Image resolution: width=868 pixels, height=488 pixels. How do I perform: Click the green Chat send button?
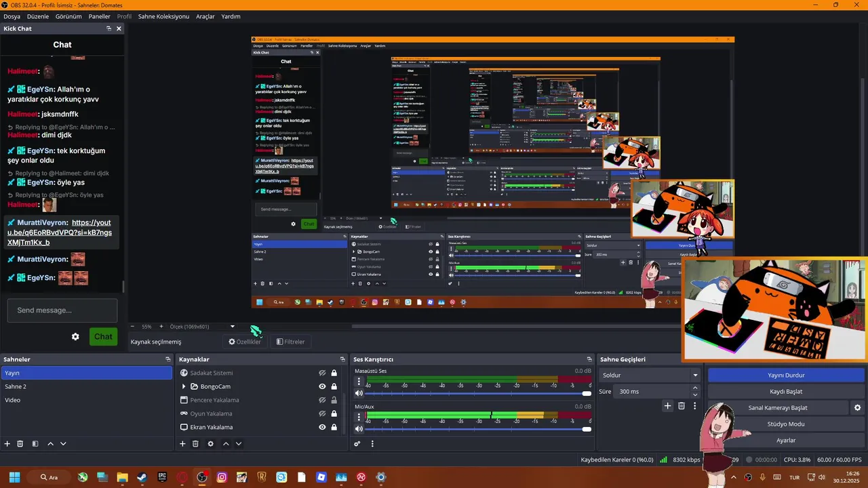point(103,337)
